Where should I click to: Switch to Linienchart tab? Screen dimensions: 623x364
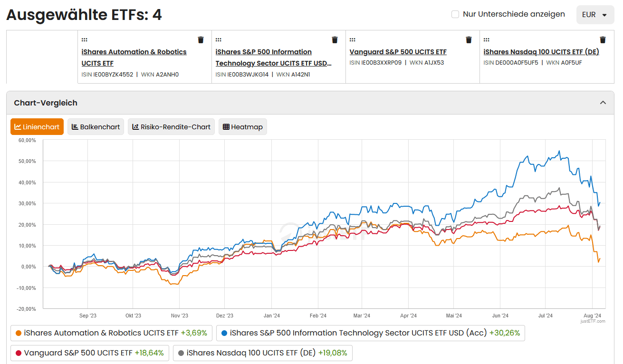point(37,127)
